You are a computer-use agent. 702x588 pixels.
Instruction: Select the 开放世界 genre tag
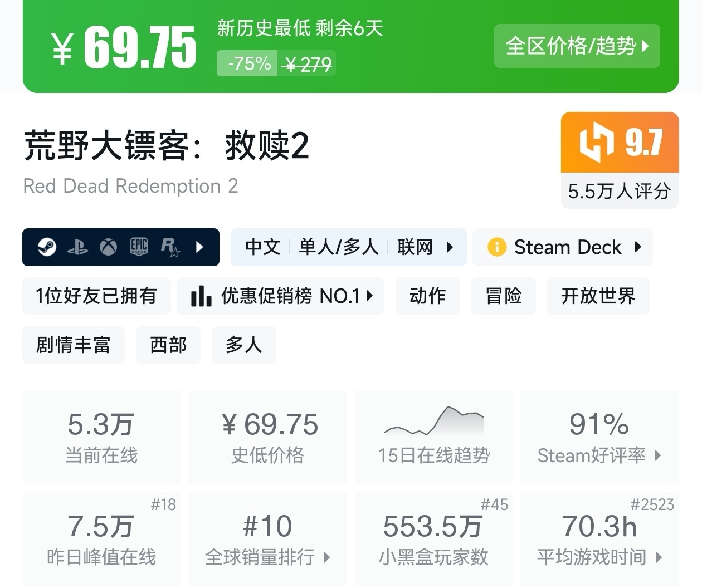coord(598,296)
